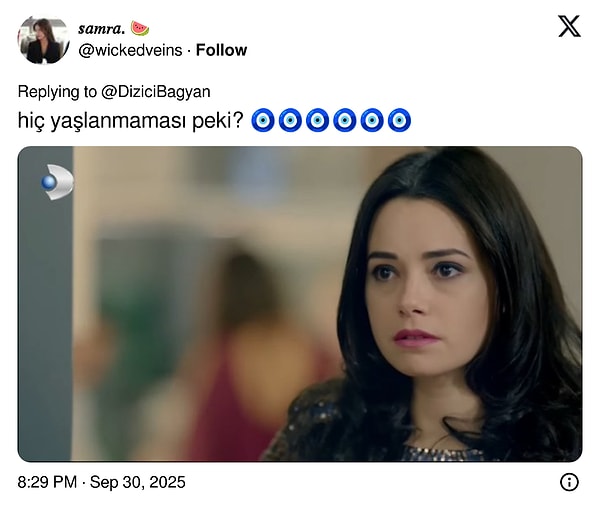600x512 pixels.
Task: Click the tweet text hiç yaşlanmaması peki?
Action: tap(130, 121)
